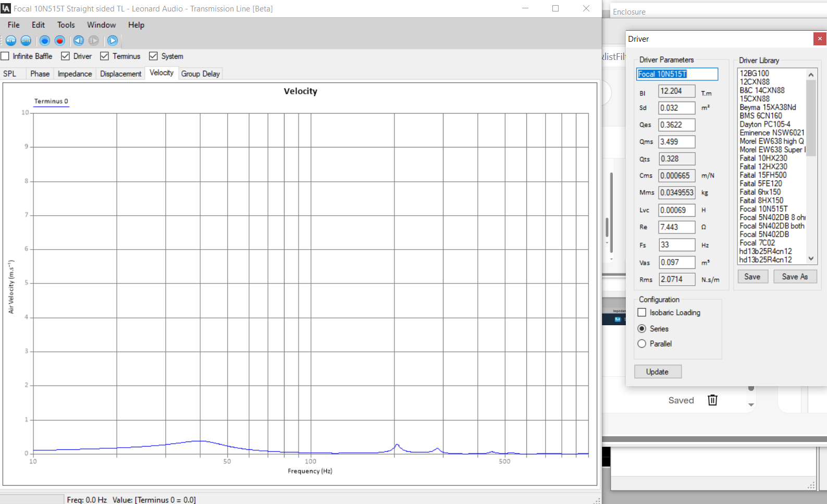Screen dimensions: 827x504
Task: Select Focal 7C02 in Driver Library
Action: 757,243
